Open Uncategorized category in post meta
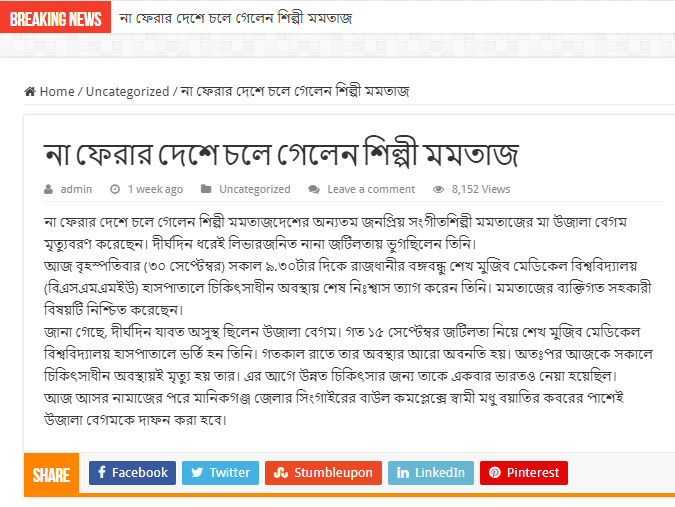Viewport: 675px width, 507px height. click(x=255, y=189)
